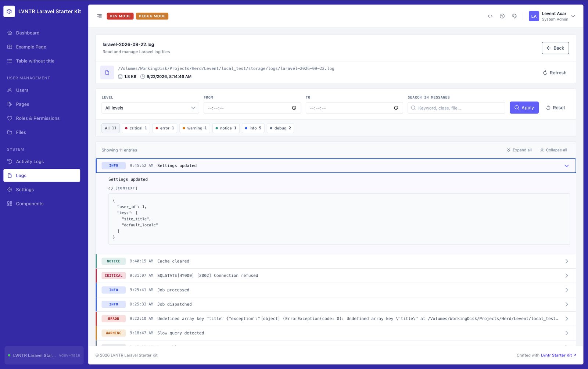Open Settings in sidebar
Screen dimensions: 588x369
tap(42, 190)
